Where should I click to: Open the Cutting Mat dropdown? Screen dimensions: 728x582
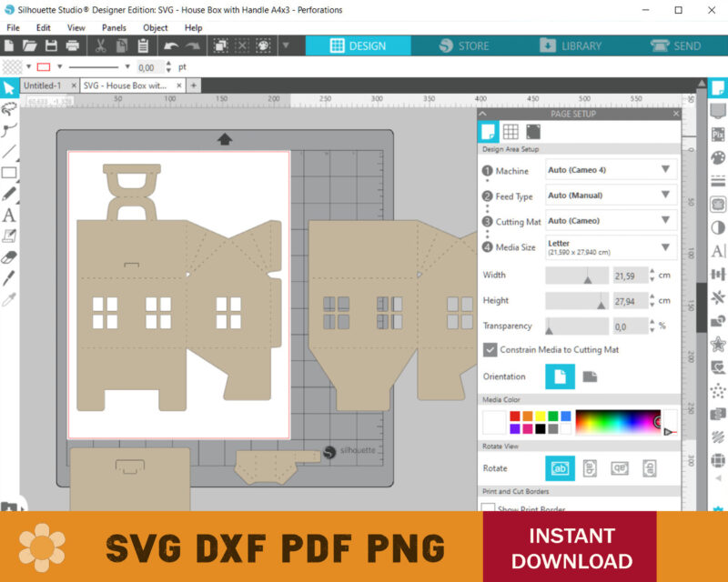coord(611,221)
